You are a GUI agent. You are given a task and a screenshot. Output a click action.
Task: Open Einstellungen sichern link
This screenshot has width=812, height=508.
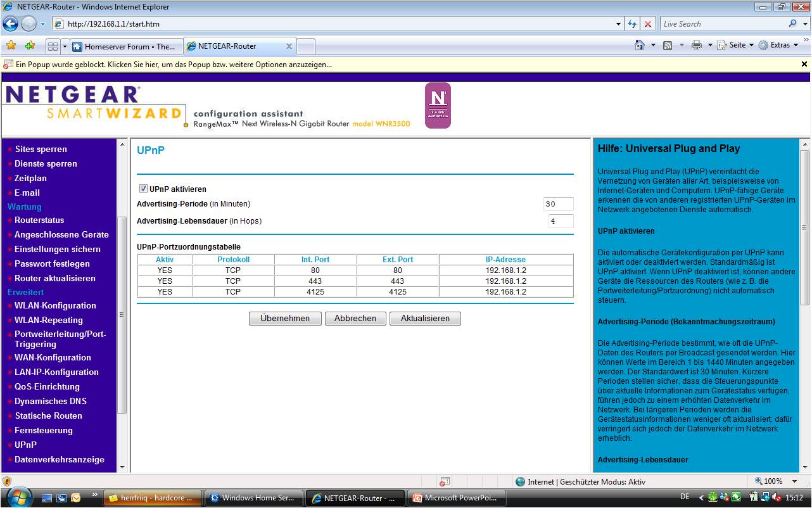[58, 250]
